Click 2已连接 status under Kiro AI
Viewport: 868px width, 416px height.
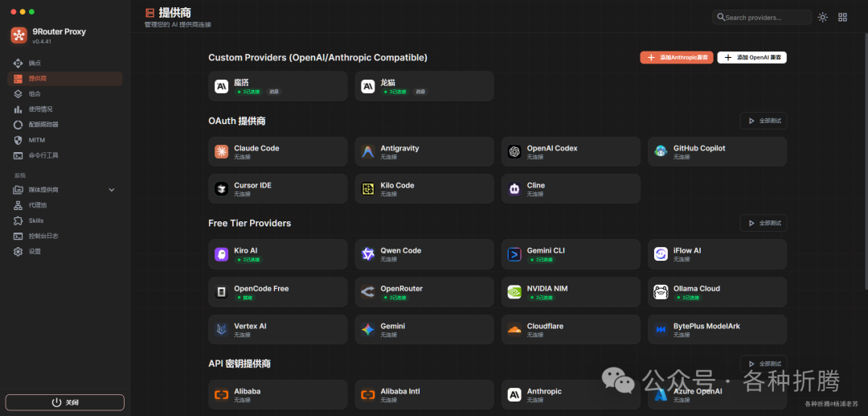coord(248,259)
